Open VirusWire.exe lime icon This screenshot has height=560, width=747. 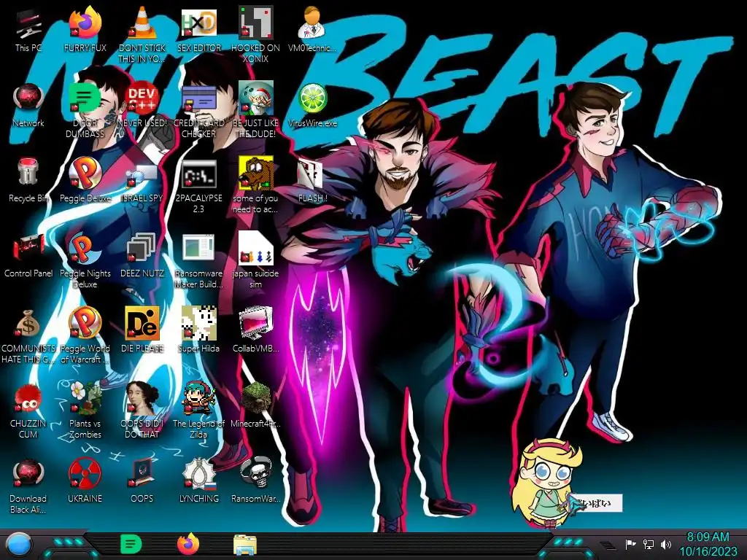[312, 105]
